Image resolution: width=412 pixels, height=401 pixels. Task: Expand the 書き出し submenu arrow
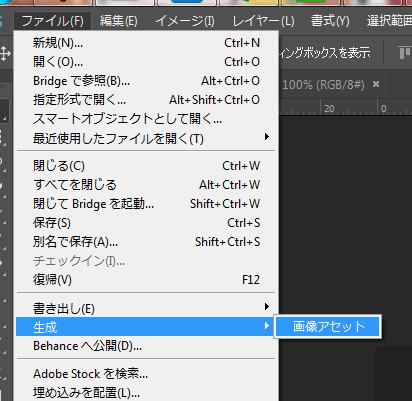coord(267,307)
